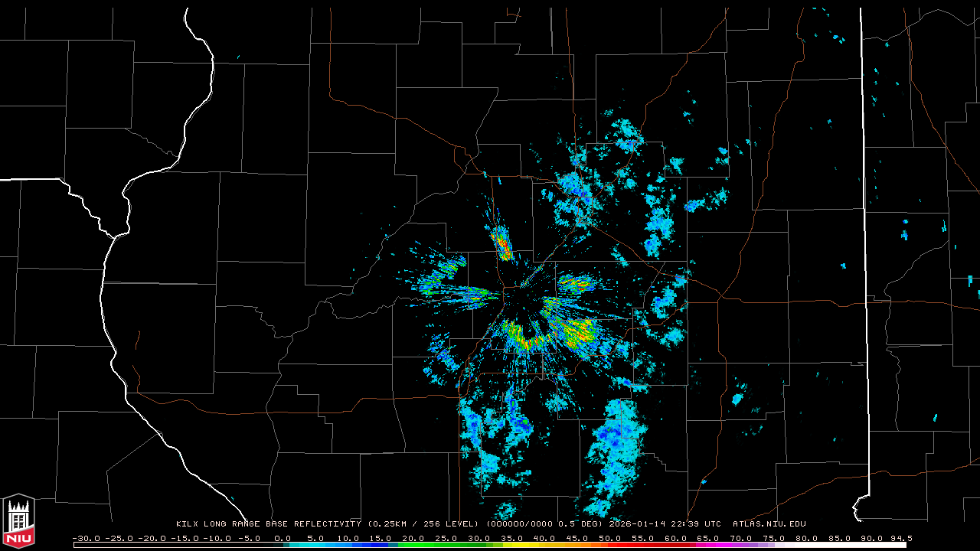
Task: Click the 0.0 value on the reflectivity scale
Action: tap(283, 538)
